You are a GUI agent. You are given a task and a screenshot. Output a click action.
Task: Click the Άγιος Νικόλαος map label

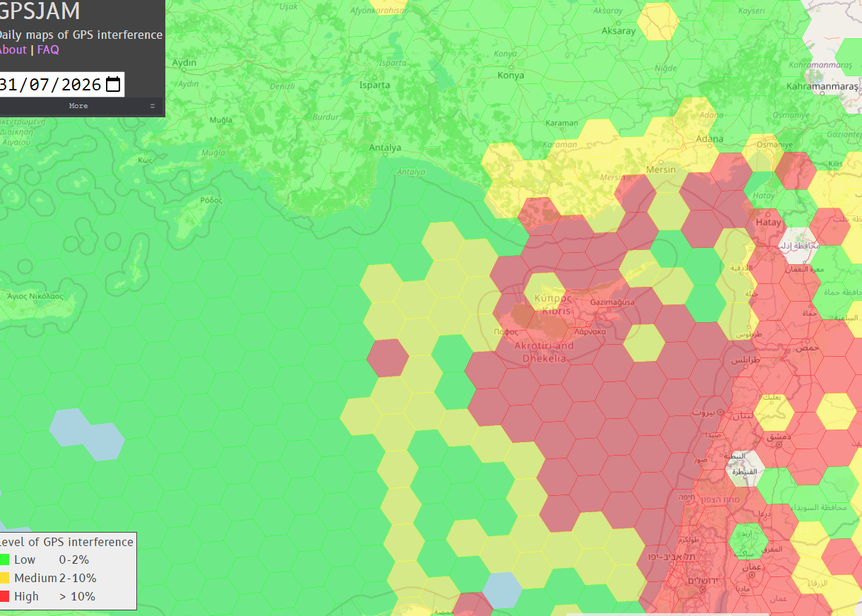tap(35, 297)
